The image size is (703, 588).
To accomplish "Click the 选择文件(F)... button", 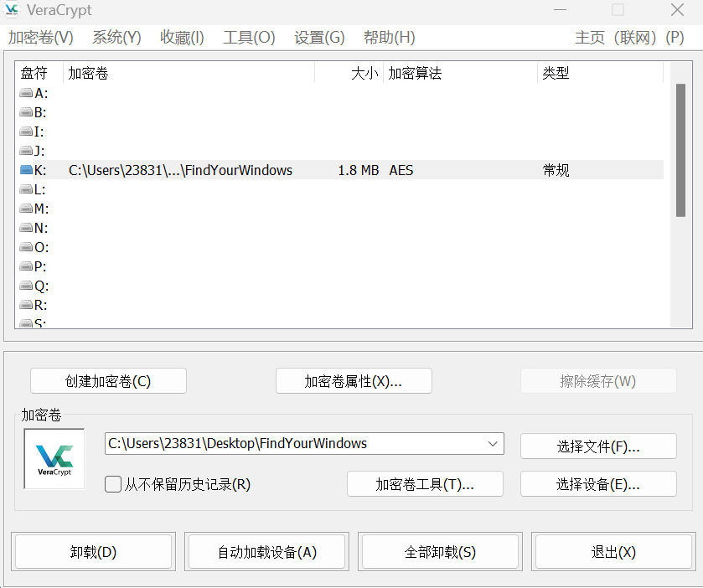I will (598, 446).
